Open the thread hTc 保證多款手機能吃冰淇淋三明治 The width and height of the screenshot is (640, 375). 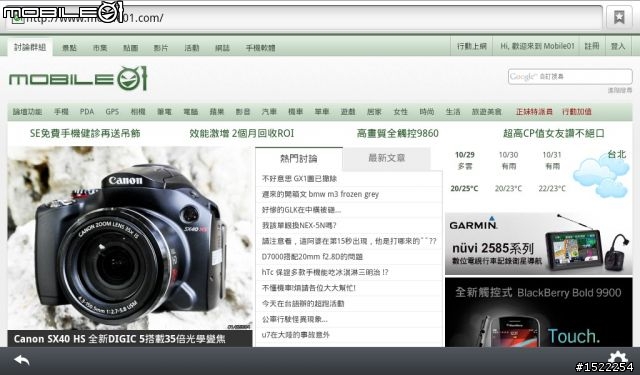coord(325,272)
